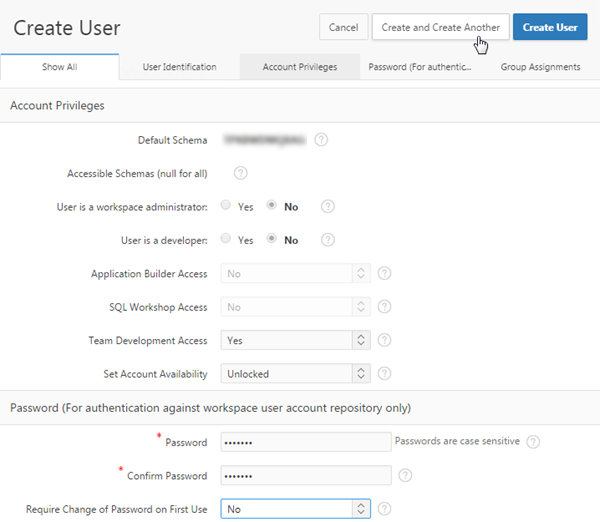Focus the Confirm Password field
This screenshot has height=522, width=600.
[306, 476]
